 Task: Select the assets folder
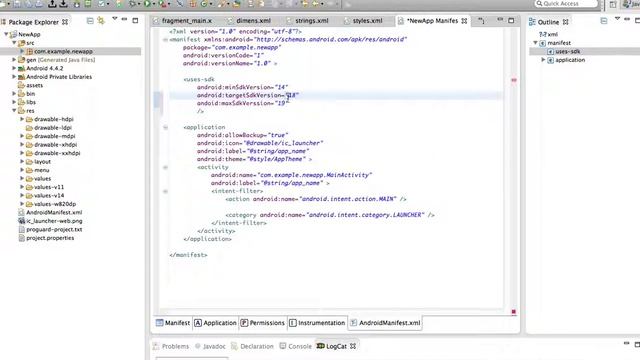(34, 85)
